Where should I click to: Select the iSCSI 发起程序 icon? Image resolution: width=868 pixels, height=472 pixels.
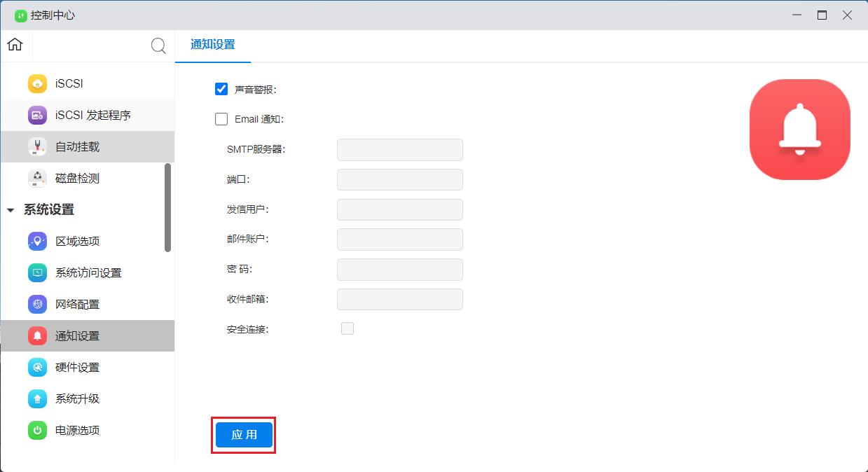coord(37,115)
